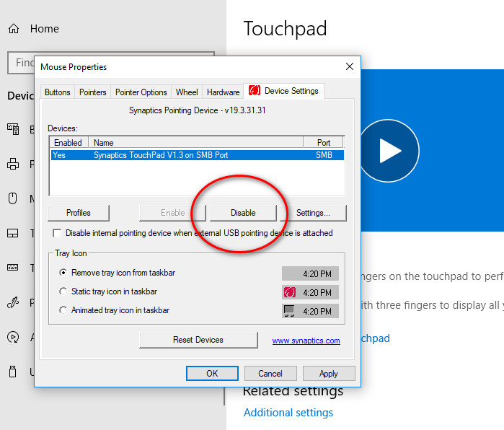Click the Port column header
Image resolution: width=504 pixels, height=430 pixels.
324,142
